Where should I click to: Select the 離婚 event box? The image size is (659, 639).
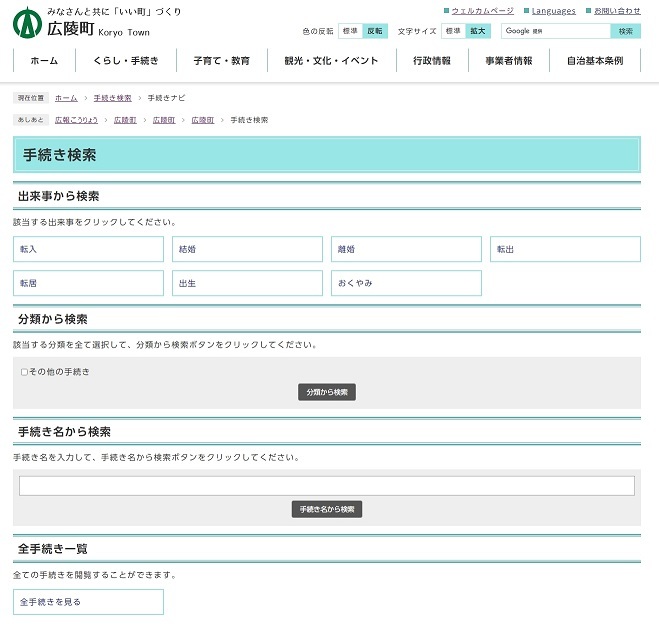coord(406,249)
